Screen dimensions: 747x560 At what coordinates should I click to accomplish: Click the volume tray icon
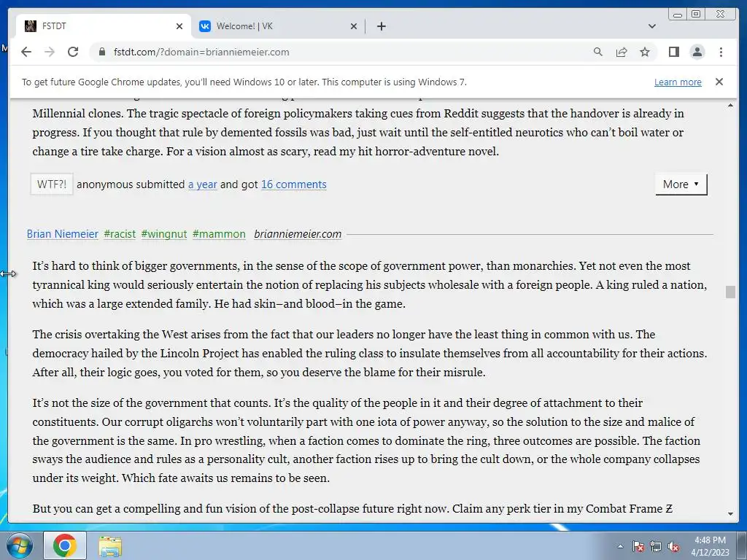pos(673,546)
